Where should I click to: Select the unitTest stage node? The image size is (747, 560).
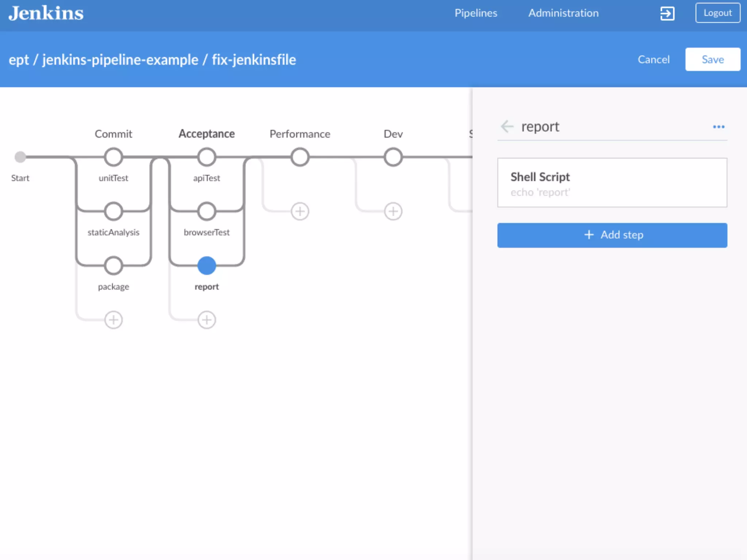point(113,157)
